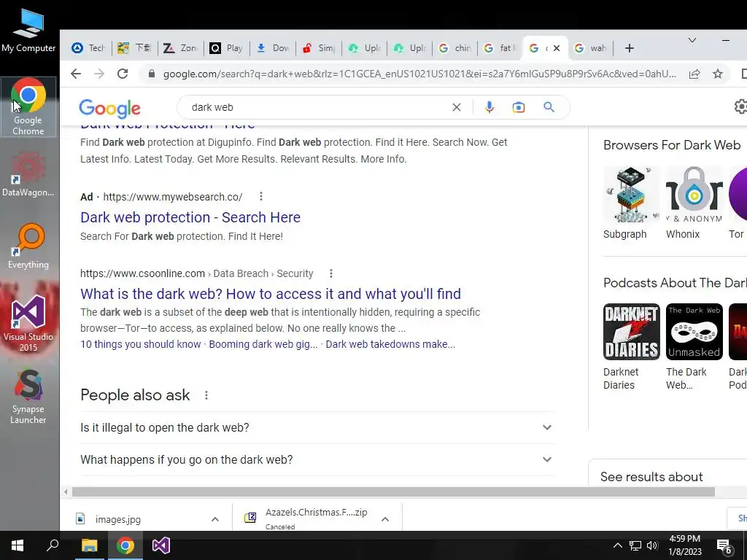Open more options for csoonline.com result
The image size is (747, 560).
click(x=331, y=273)
